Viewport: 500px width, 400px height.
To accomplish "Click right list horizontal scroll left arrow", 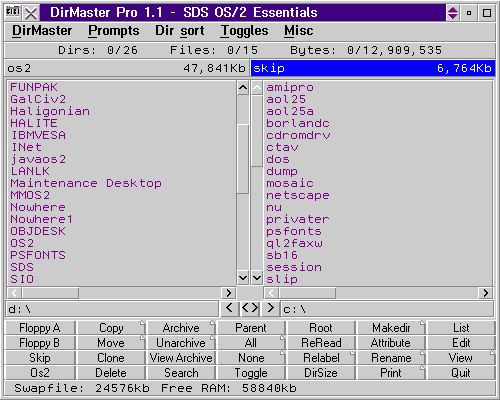I will click(x=271, y=293).
